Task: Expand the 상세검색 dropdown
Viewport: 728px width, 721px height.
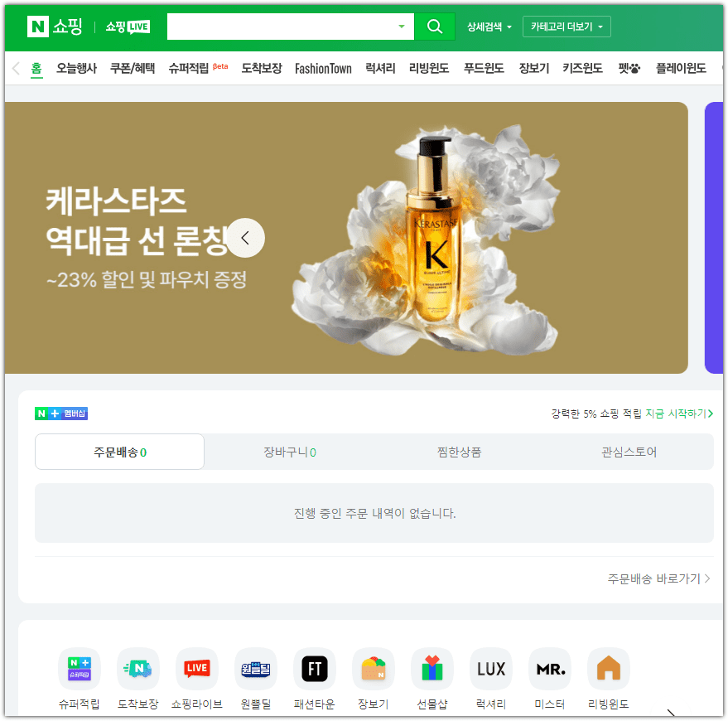Action: click(x=489, y=26)
